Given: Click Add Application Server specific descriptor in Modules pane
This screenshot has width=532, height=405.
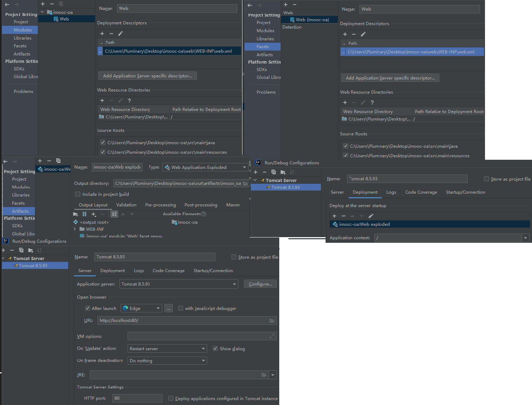Looking at the screenshot, I should point(147,76).
